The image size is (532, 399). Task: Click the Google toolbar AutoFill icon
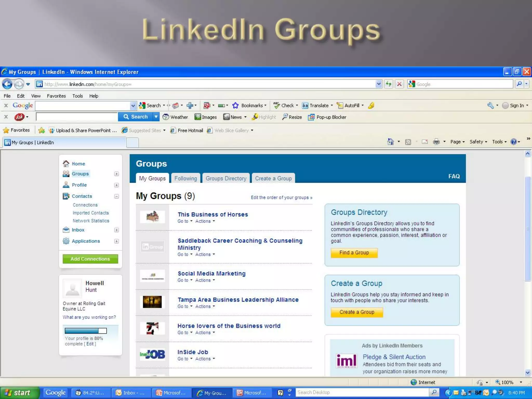point(340,105)
